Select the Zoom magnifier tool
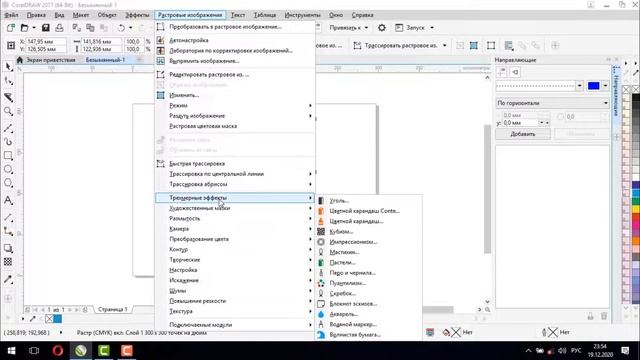Screen dimensions: 640x360 pos(8,111)
